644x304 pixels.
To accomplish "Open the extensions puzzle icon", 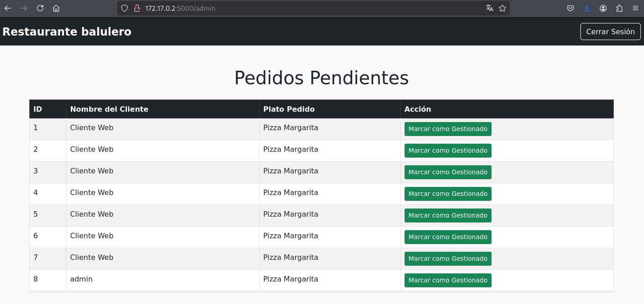I will point(619,8).
